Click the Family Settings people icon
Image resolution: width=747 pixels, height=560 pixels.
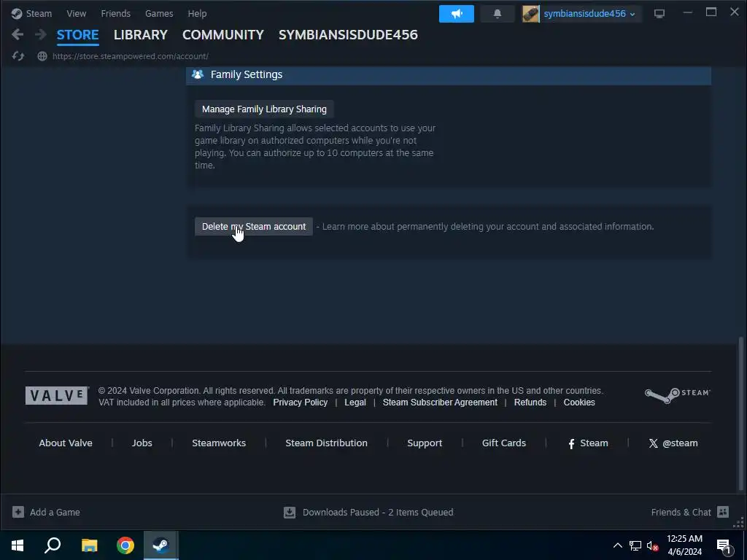point(198,74)
